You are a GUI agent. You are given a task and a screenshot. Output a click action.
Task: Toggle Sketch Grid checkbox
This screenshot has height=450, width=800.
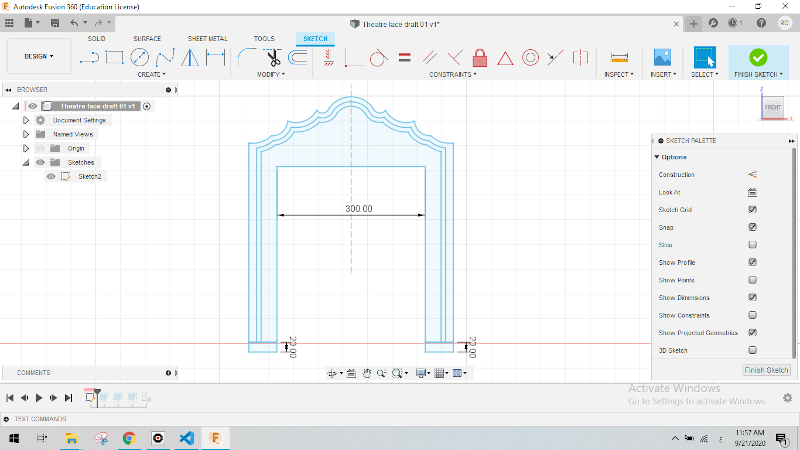click(x=752, y=210)
